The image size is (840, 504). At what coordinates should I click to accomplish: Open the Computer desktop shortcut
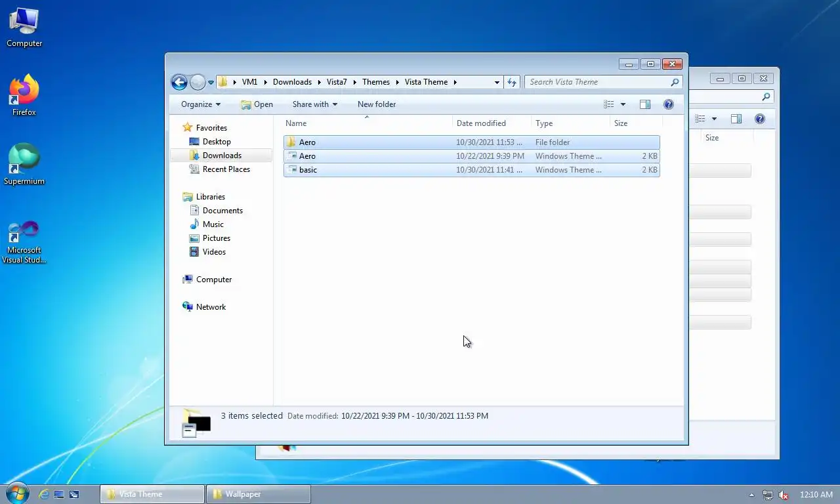pyautogui.click(x=24, y=28)
